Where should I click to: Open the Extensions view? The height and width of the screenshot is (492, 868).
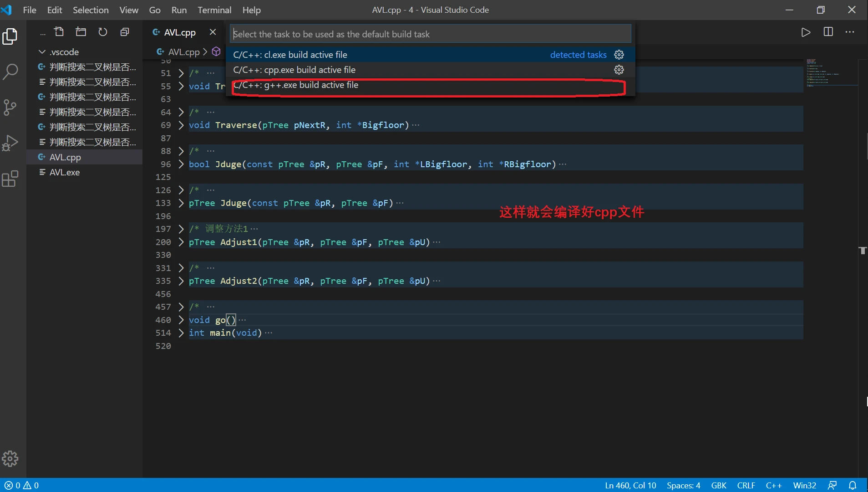tap(10, 179)
